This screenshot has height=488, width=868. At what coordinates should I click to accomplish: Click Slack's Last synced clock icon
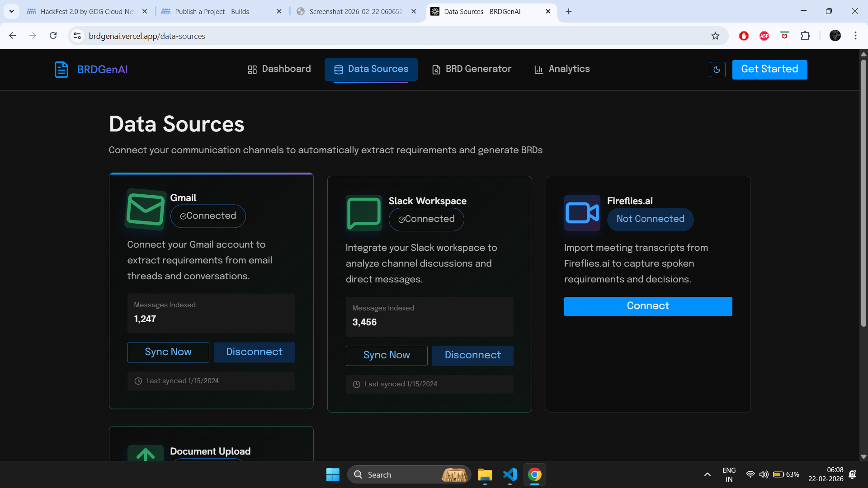tap(357, 385)
